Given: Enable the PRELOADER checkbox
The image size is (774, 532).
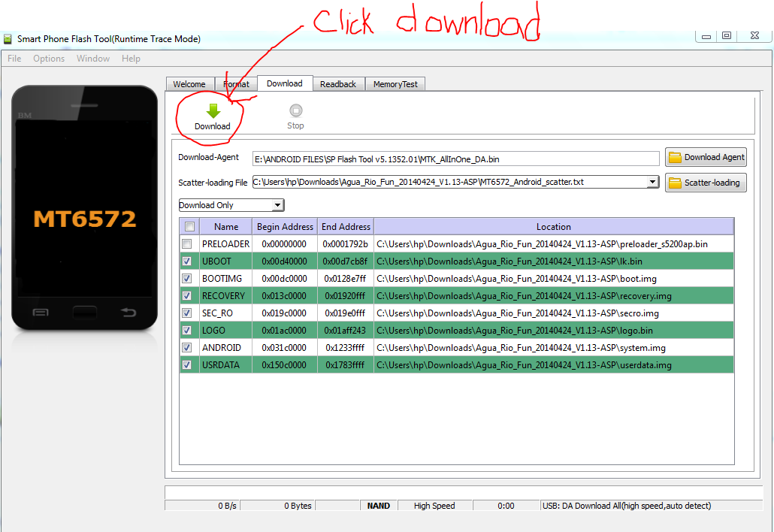Looking at the screenshot, I should point(186,243).
